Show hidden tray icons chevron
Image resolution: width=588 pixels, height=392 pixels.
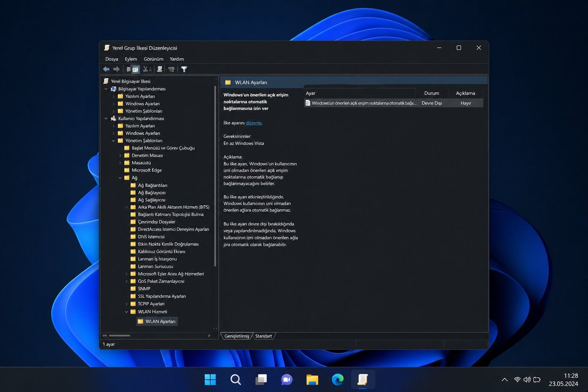click(505, 380)
